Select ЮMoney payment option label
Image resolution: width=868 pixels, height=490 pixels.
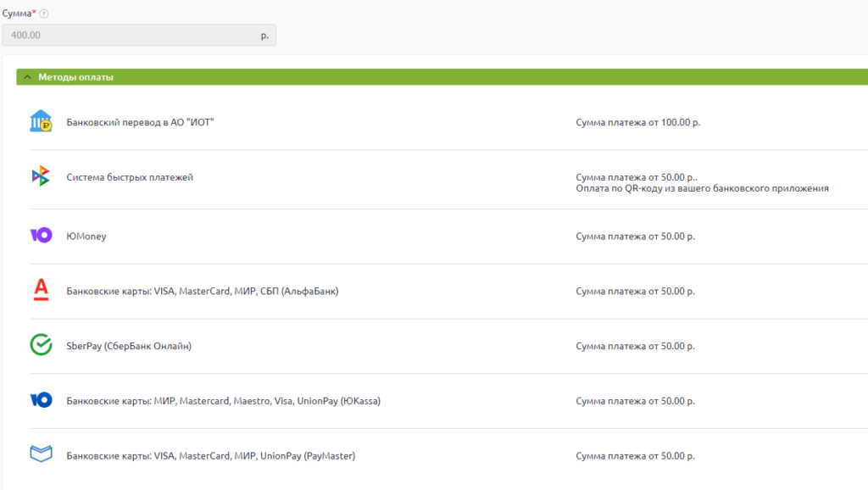(x=86, y=236)
